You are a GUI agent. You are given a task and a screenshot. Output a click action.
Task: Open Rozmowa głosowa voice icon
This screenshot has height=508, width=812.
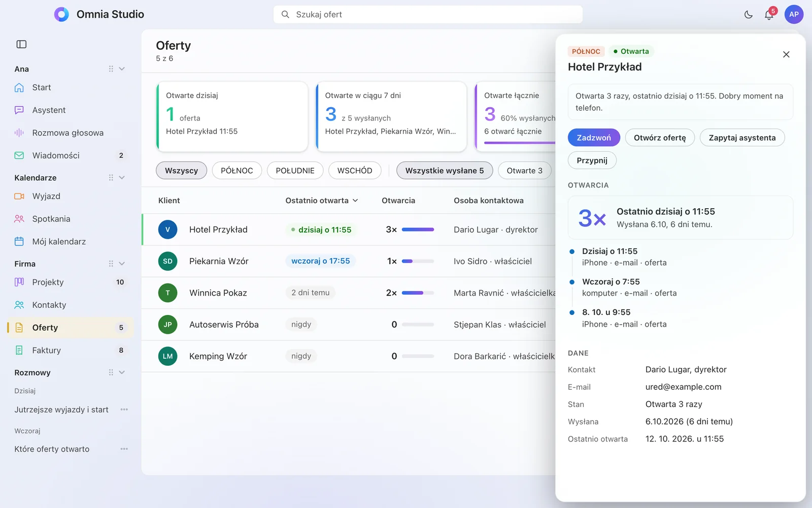coord(19,133)
